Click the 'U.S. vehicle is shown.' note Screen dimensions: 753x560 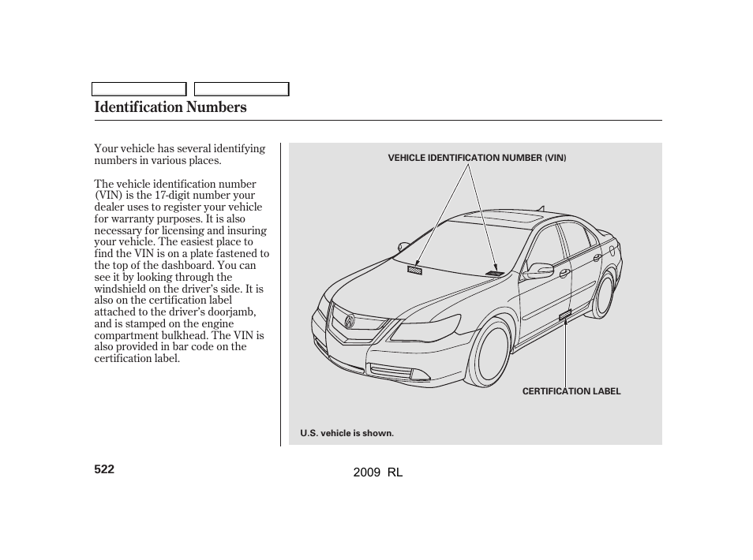[347, 433]
